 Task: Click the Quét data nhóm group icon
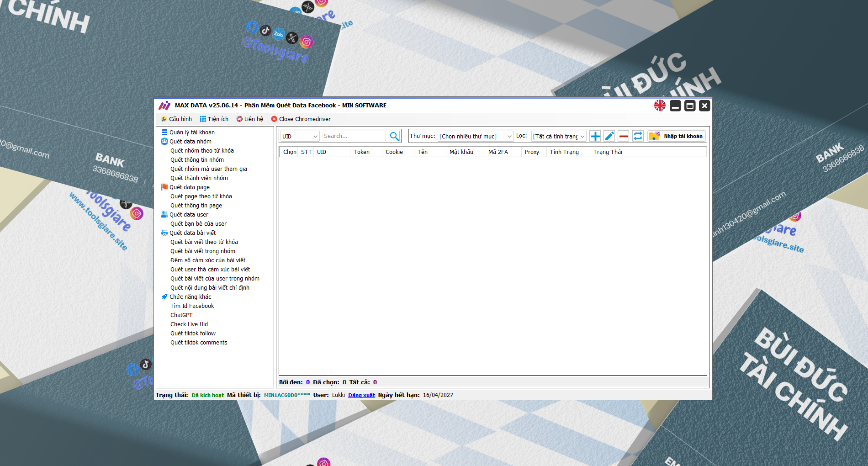164,141
